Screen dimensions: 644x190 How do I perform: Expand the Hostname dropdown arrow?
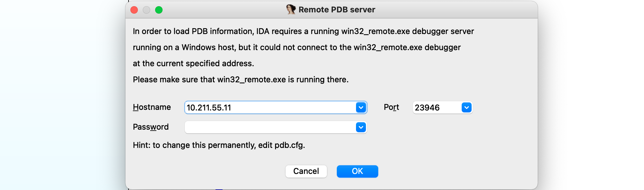coord(361,107)
